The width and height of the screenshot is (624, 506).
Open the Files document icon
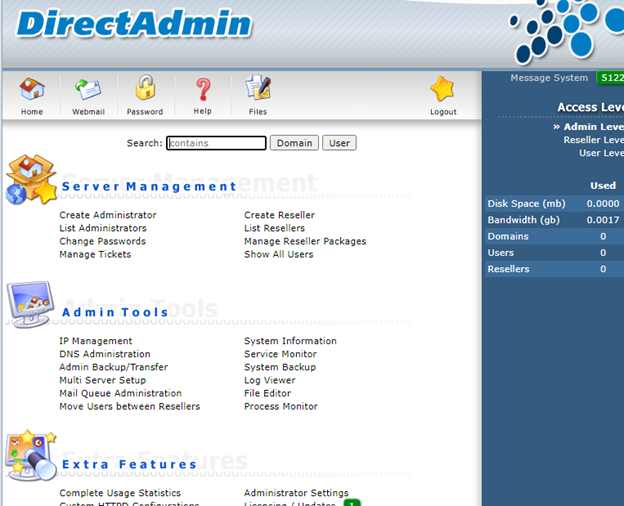point(258,87)
